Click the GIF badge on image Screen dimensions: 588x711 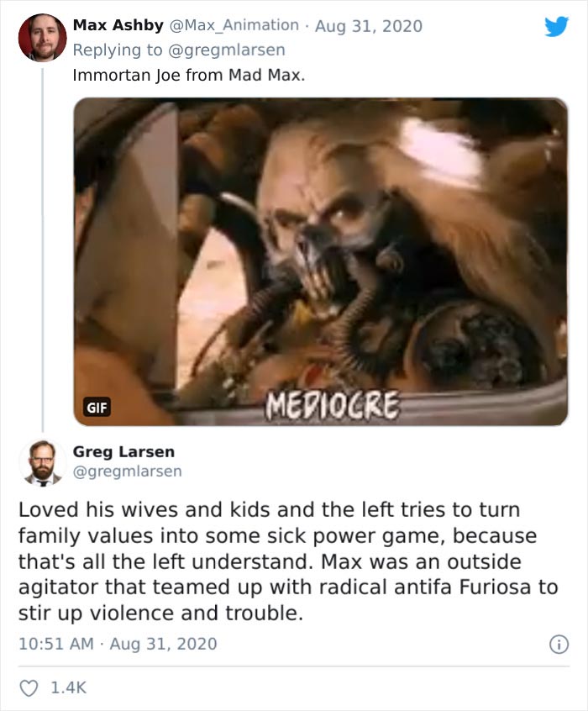pos(97,408)
